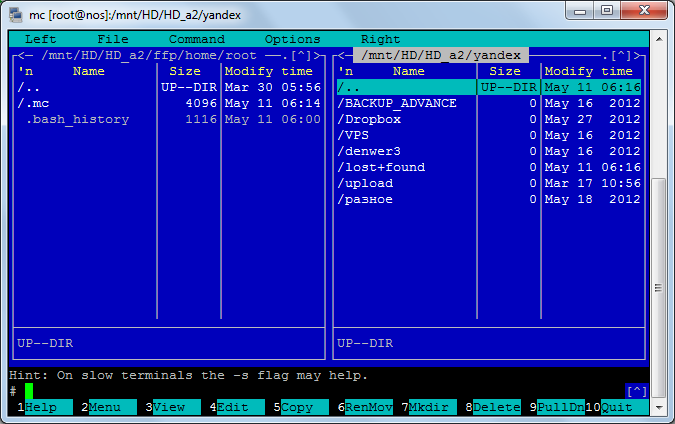The width and height of the screenshot is (675, 424).
Task: Click 1 Help function key
Action: click(45, 407)
